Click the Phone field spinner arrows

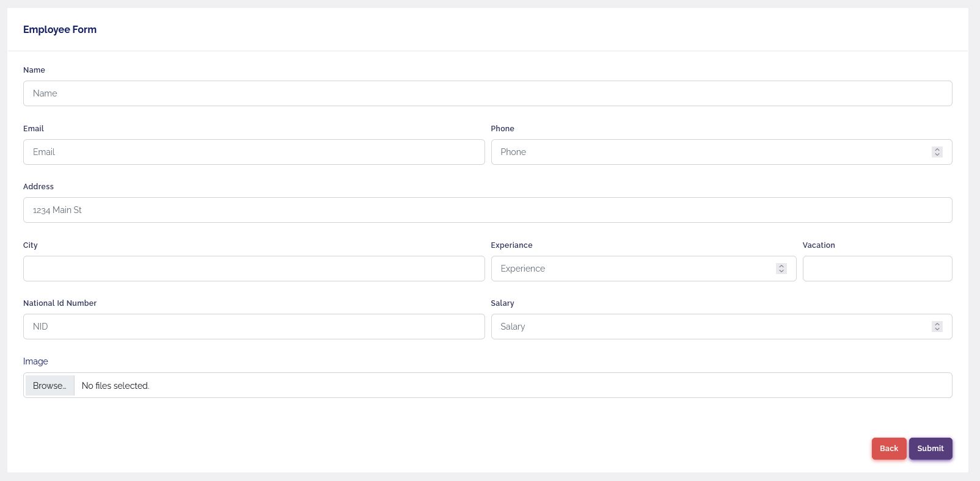click(x=937, y=152)
